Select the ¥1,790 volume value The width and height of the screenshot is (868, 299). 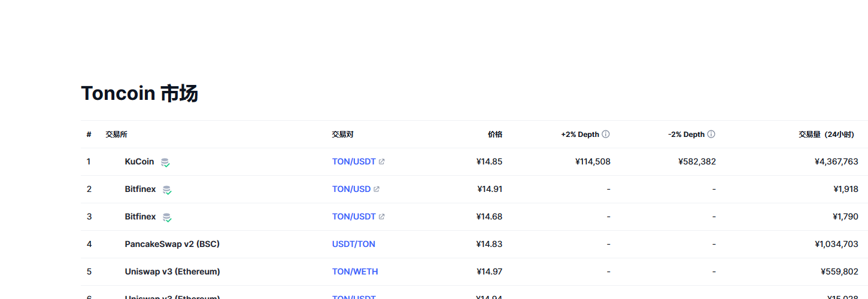845,216
